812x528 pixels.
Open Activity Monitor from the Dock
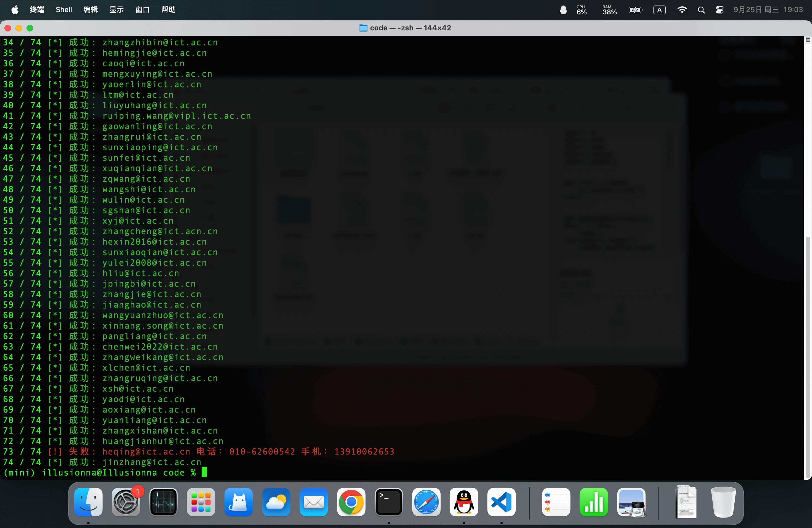[x=164, y=502]
